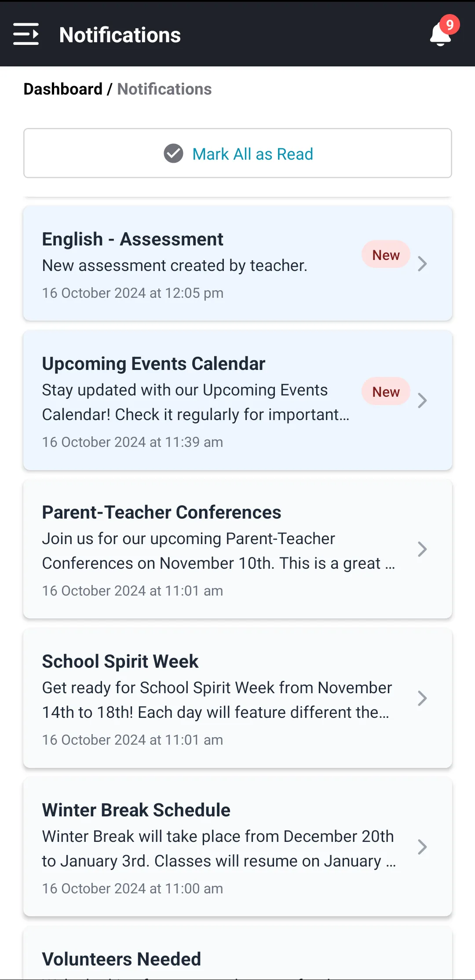Open Winter Break Schedule chevron arrow
Screen dimensions: 475x980
422,847
